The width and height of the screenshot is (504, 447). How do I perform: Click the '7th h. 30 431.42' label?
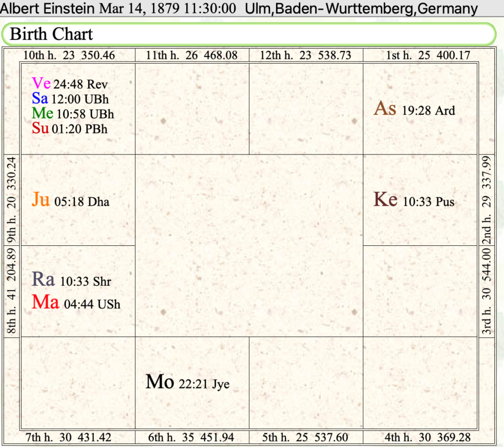pos(68,437)
